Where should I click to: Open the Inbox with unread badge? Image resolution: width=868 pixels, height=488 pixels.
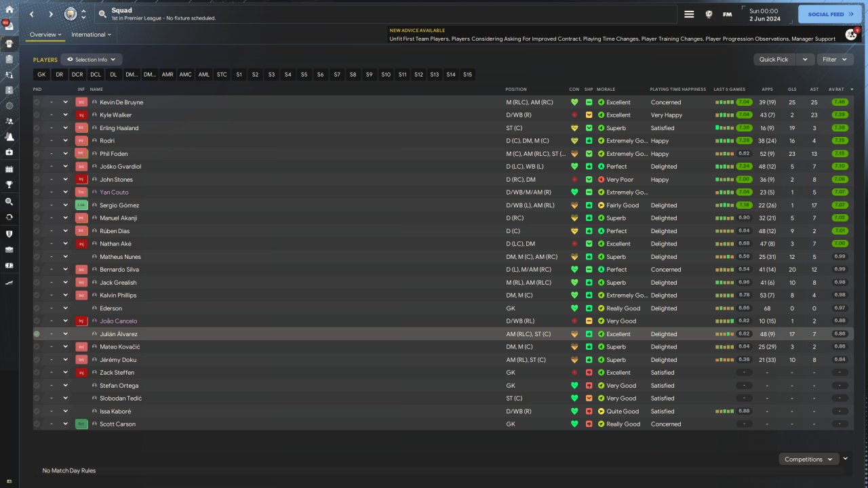coord(9,26)
